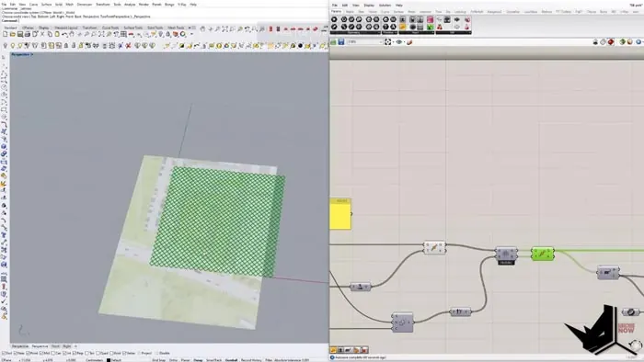Open Rhino Surface menu
Viewport: 644px width, 362px height.
point(46,5)
